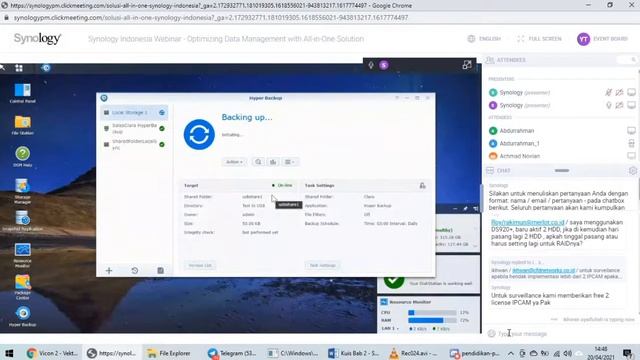Image resolution: width=640 pixels, height=360 pixels.
Task: Launch Storage Manager from desktop
Action: tap(22, 190)
